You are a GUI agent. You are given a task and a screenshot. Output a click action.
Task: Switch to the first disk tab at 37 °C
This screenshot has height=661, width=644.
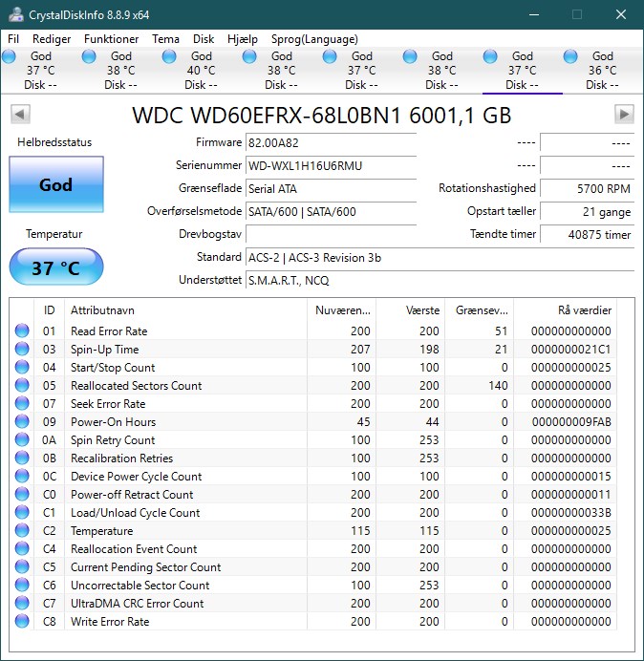(x=40, y=71)
